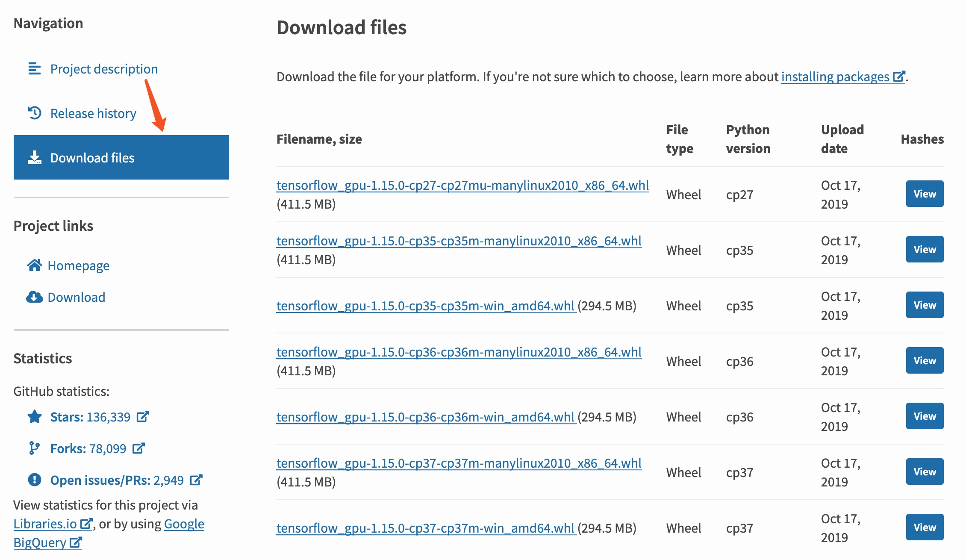Viewport: 966px width, 560px height.
Task: Click the Homepage house icon
Action: 35,265
